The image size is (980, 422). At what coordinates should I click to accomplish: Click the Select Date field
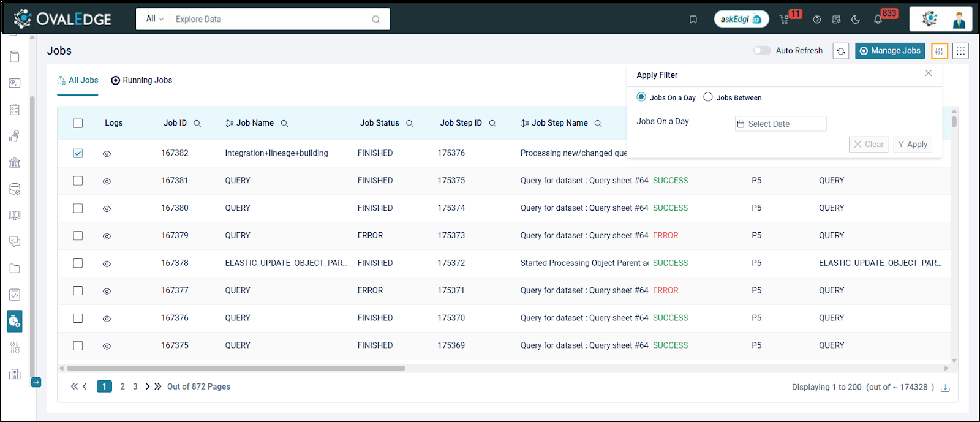point(780,124)
